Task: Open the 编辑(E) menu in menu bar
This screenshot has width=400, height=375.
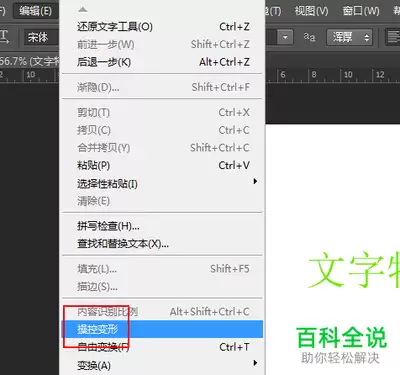Action: click(x=35, y=11)
